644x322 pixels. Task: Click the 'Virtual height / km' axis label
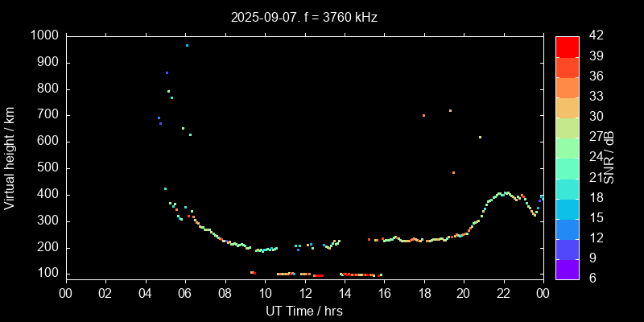tap(10, 156)
